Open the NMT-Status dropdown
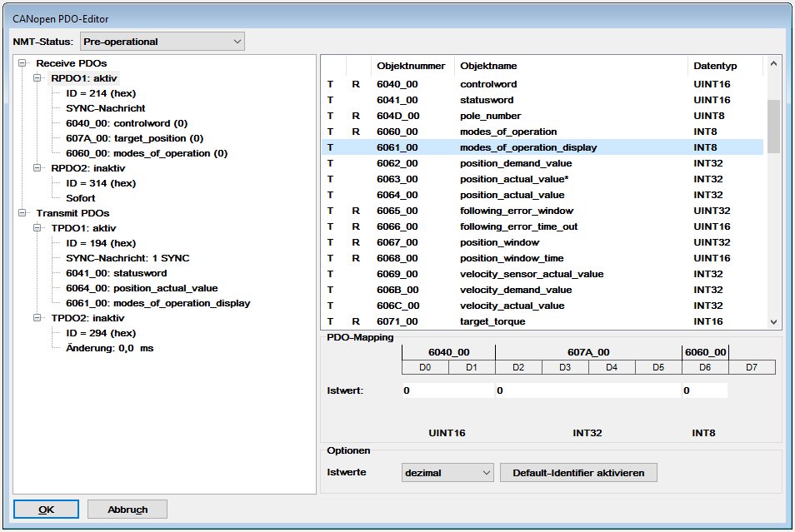The image size is (795, 532). click(x=162, y=42)
